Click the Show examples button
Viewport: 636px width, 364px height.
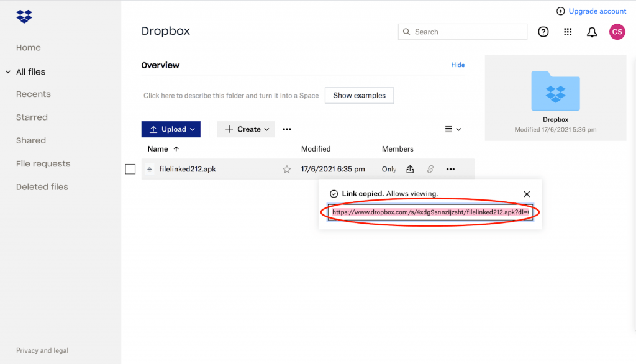point(359,96)
